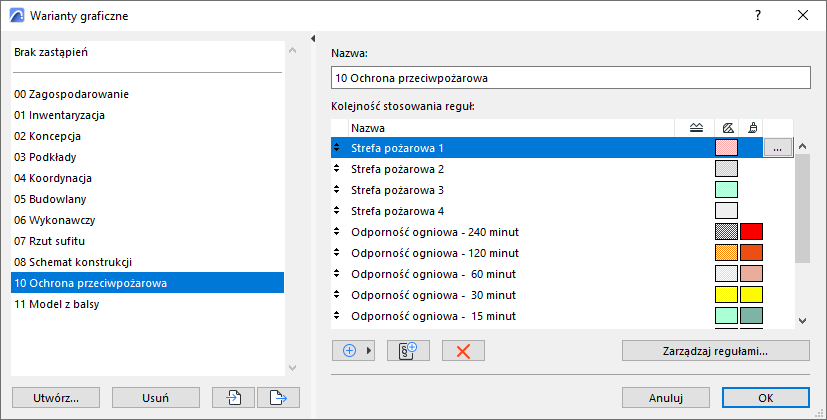Click the create new rule icon
The width and height of the screenshot is (827, 420).
(x=408, y=351)
